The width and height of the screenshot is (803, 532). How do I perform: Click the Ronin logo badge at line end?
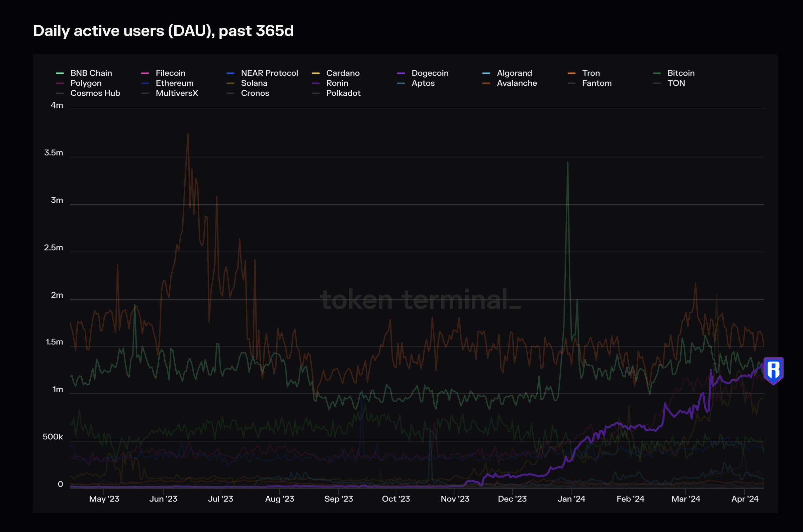pyautogui.click(x=773, y=370)
